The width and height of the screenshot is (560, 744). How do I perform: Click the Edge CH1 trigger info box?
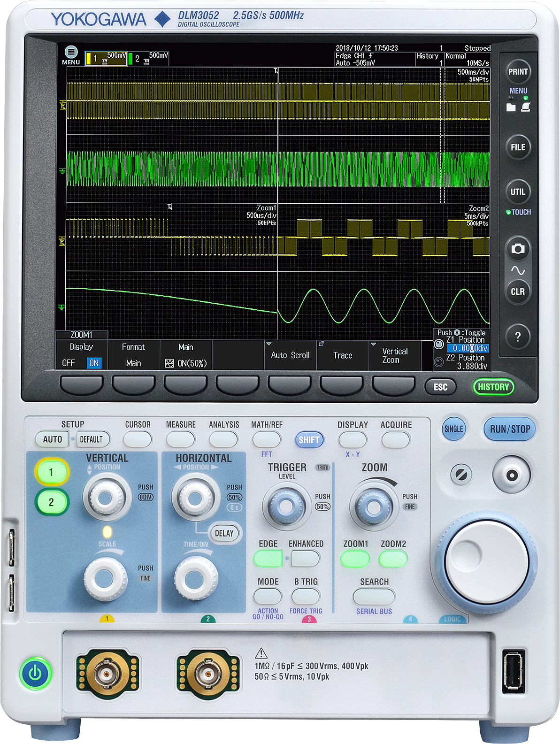(x=375, y=59)
